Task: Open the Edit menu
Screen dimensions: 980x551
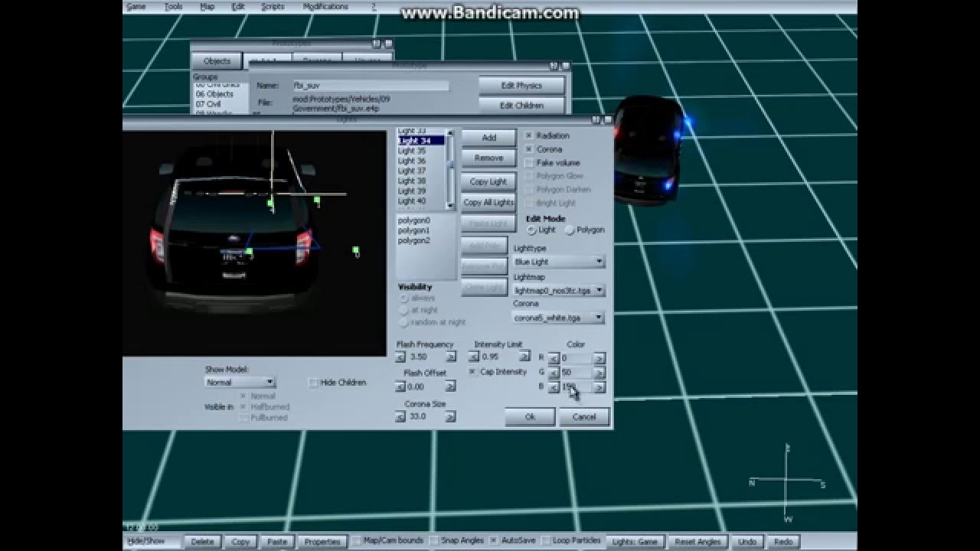Action: pos(238,6)
